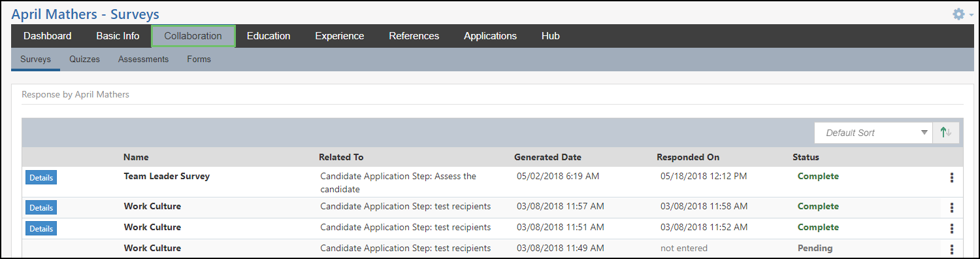Expand the Default Sort dropdown
980x259 pixels.
(x=874, y=132)
